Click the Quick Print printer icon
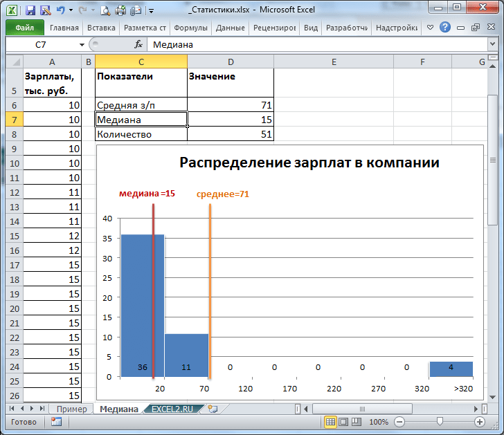This screenshot has width=504, height=435. (x=120, y=10)
